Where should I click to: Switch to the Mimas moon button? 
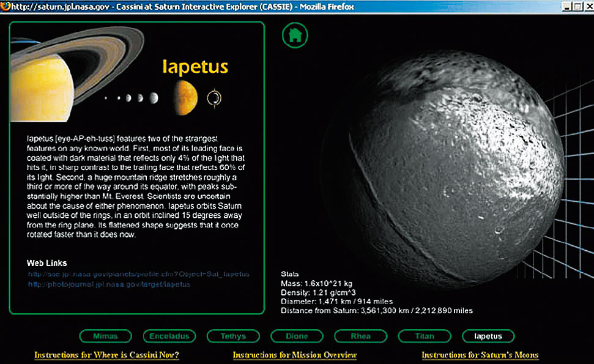pos(105,336)
